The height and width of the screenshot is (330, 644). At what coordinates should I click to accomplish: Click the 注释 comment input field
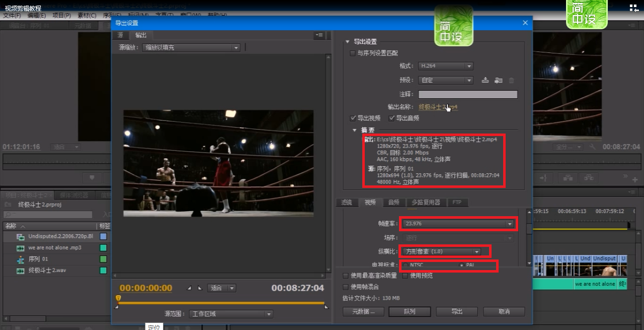[x=468, y=94]
